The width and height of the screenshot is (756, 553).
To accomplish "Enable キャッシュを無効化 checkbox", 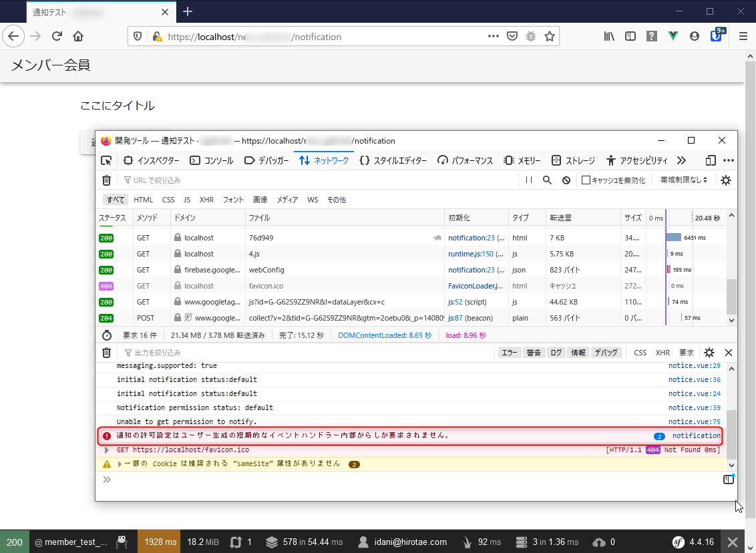I will pos(586,180).
